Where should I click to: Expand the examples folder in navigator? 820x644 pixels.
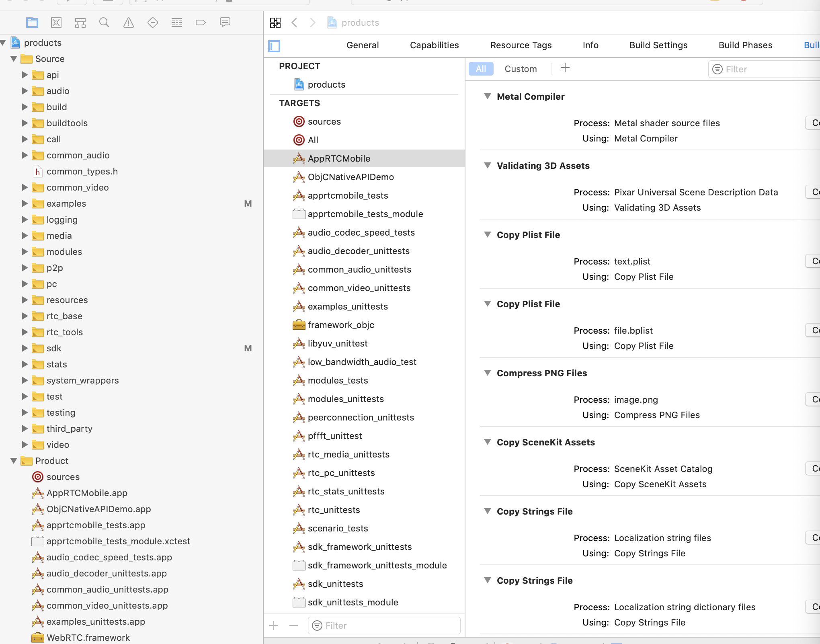pos(25,203)
